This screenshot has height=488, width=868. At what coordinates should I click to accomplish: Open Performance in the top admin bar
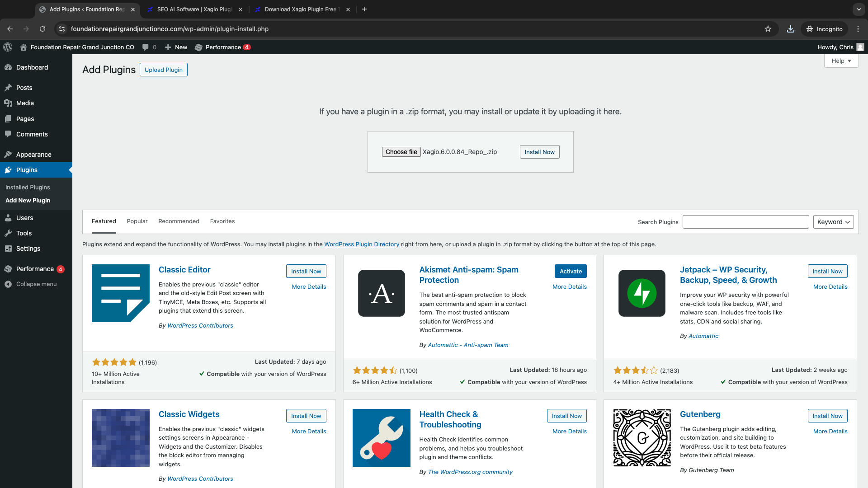(x=222, y=47)
